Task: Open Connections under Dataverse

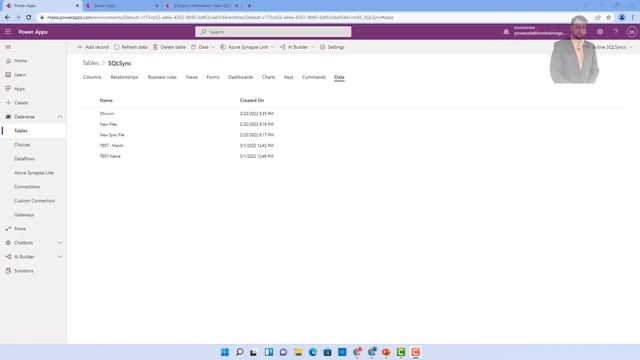Action: click(x=27, y=187)
